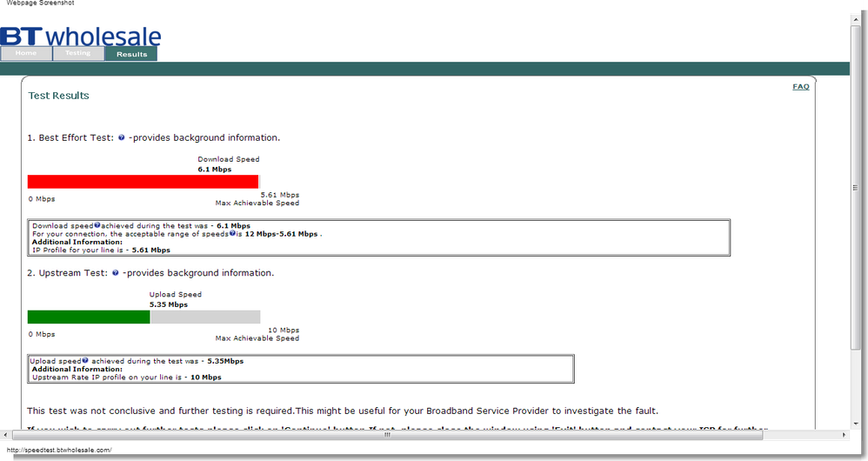Click the horizontal scrollbar right arrow
The width and height of the screenshot is (868, 461).
(x=845, y=435)
